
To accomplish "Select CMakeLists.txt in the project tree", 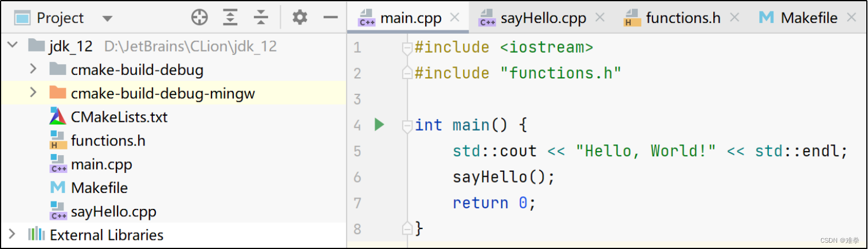I will (119, 117).
